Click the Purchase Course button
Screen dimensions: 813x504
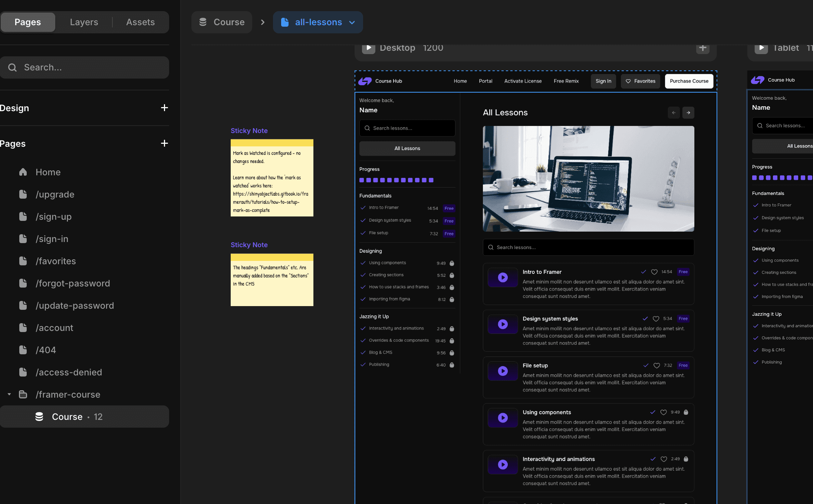(689, 81)
